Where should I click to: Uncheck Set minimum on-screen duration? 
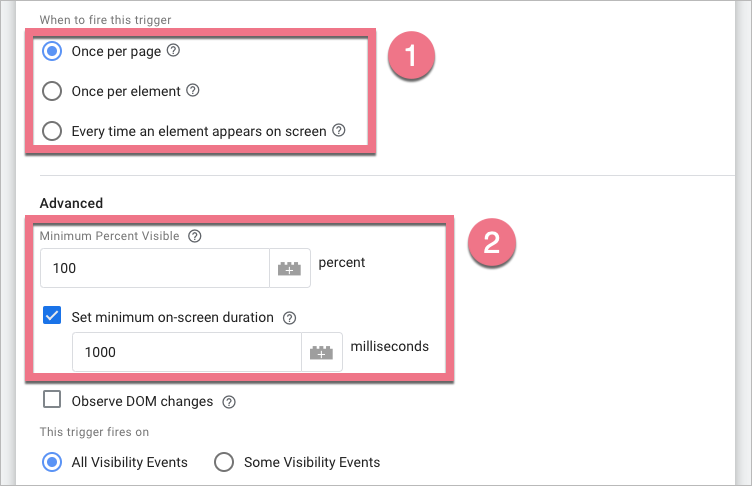53,317
